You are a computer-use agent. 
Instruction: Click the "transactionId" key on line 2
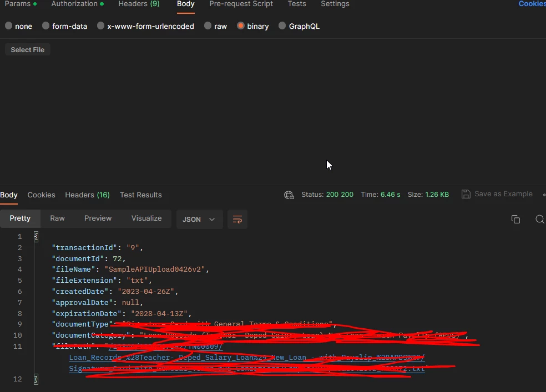point(84,248)
